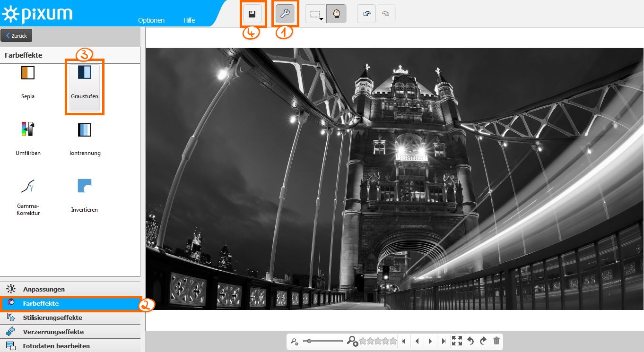
Task: Open the Hilfe menu
Action: coord(189,20)
